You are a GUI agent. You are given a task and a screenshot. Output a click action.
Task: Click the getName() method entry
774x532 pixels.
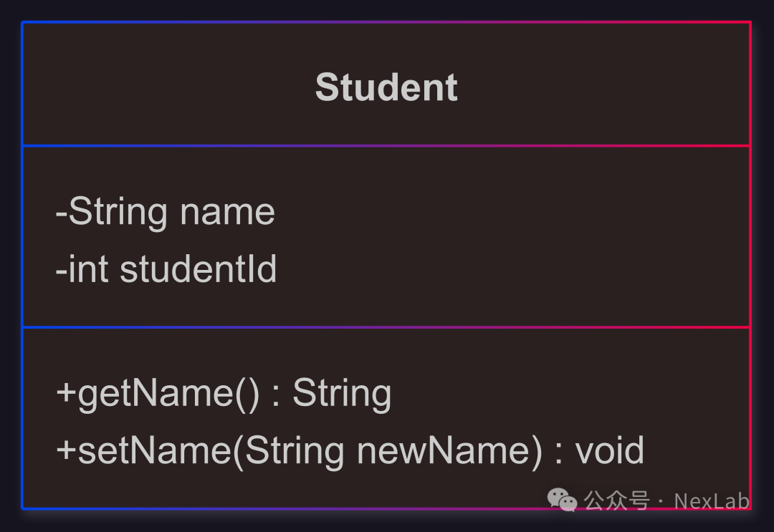point(224,394)
